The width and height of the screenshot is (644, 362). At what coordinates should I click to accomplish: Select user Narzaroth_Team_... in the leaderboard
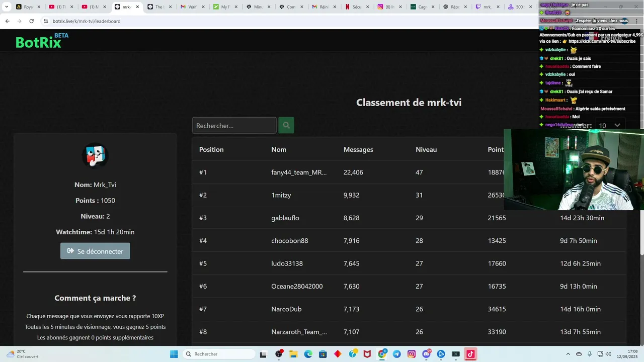pyautogui.click(x=299, y=332)
